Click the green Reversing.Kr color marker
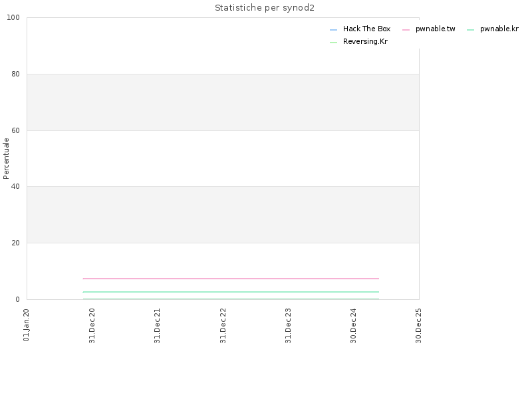Image resolution: width=532 pixels, height=399 pixels. [x=334, y=43]
